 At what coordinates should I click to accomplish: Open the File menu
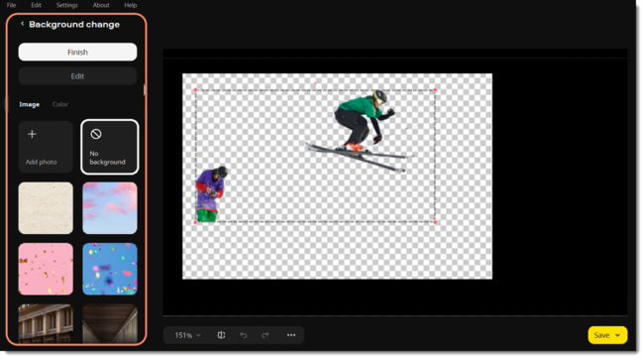pyautogui.click(x=11, y=5)
